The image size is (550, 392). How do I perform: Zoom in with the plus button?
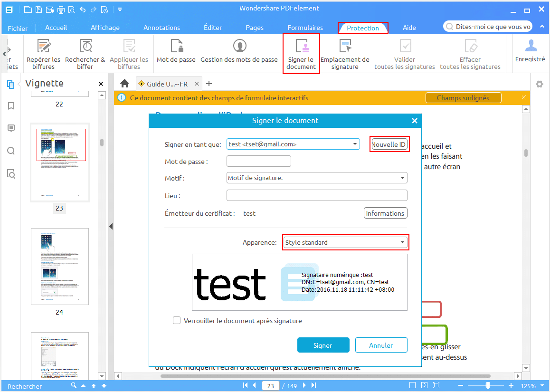coord(511,385)
